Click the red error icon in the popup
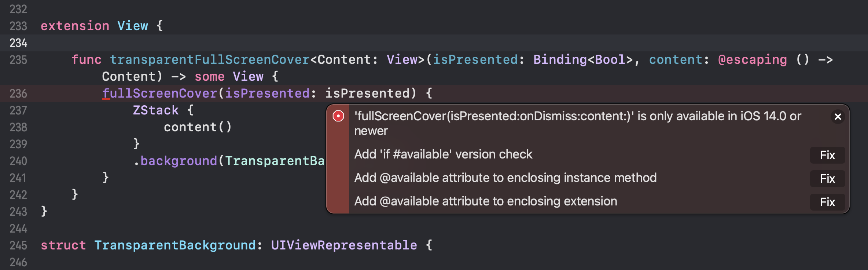The height and width of the screenshot is (270, 868). (x=338, y=116)
